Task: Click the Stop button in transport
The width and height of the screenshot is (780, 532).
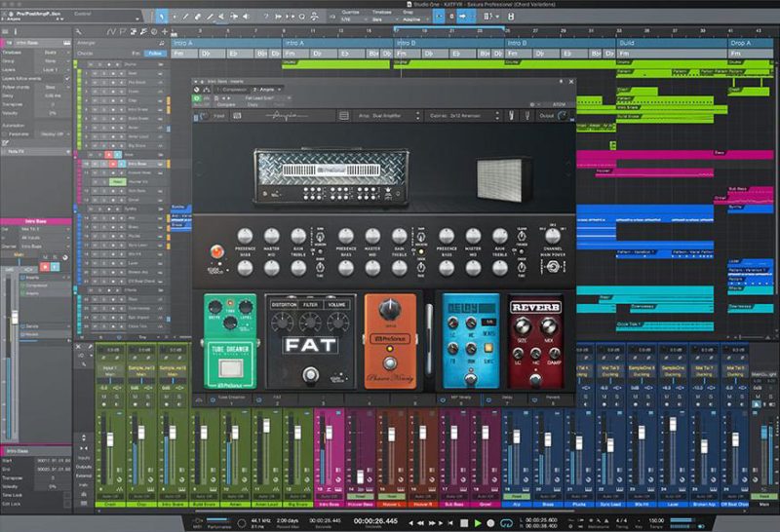Action: click(464, 523)
